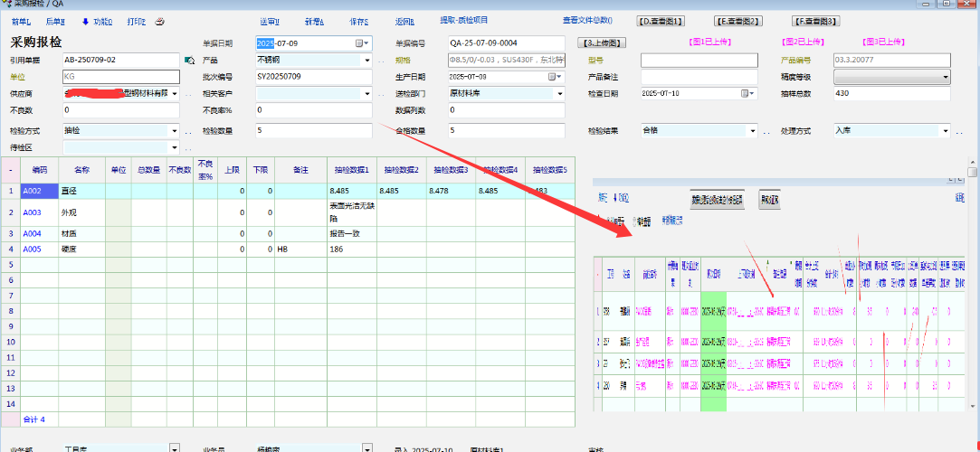The width and height of the screenshot is (980, 452).
Task: Click the D.查看图1 button
Action: click(x=661, y=21)
